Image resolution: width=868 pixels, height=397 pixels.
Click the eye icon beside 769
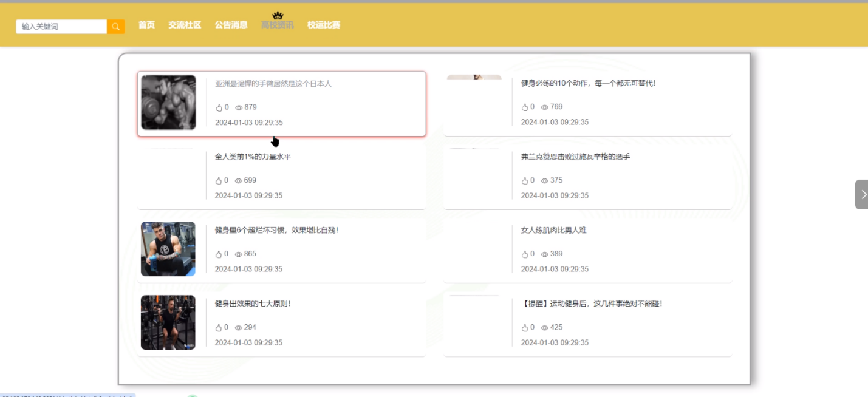tap(545, 107)
